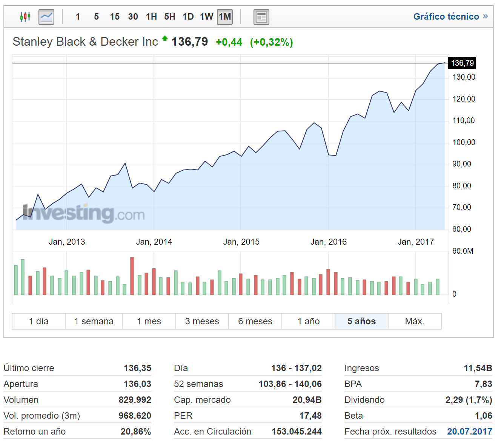504x447 pixels.
Task: Select the 5H interval
Action: coord(170,17)
